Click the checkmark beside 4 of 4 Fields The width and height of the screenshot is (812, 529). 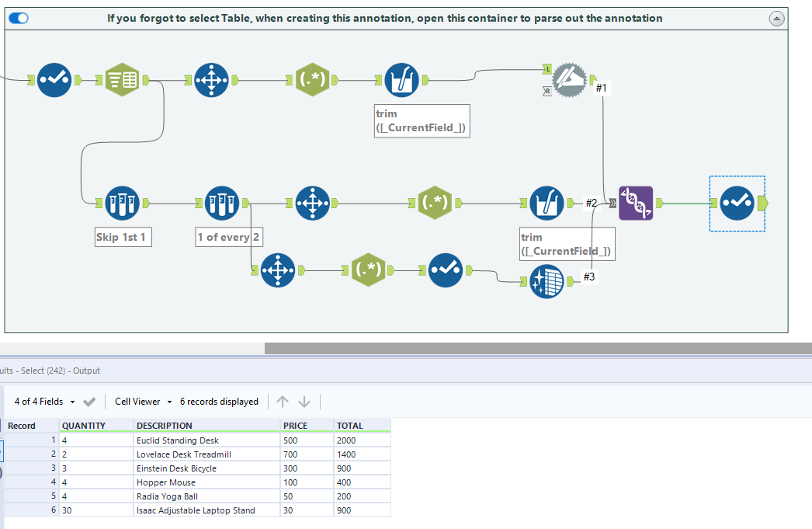click(88, 402)
